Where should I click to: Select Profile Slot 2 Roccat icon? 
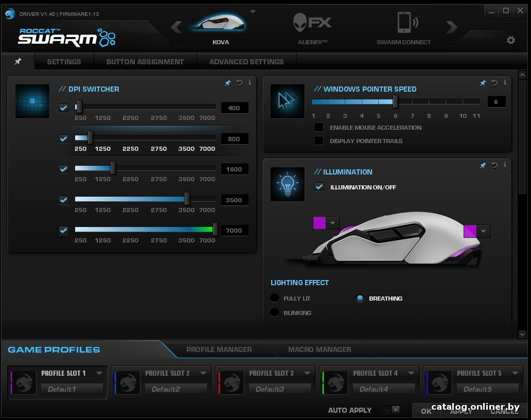[128, 382]
